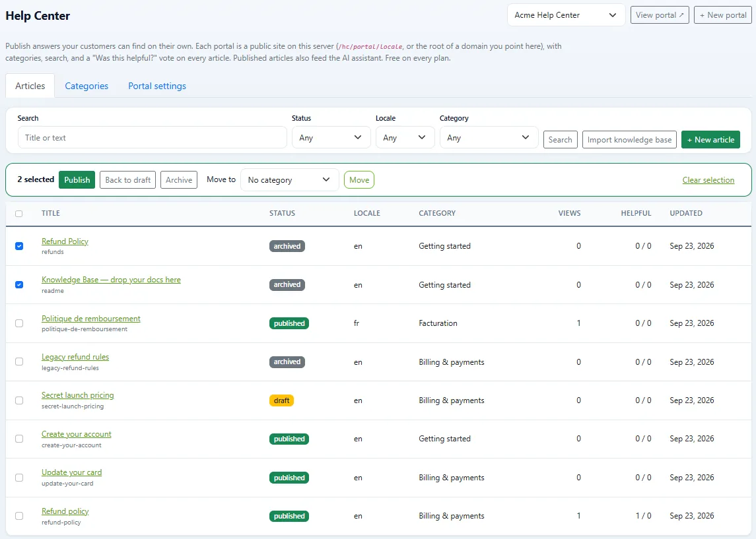
Task: Open the Refund policy article with refund-policy slug
Action: [65, 511]
